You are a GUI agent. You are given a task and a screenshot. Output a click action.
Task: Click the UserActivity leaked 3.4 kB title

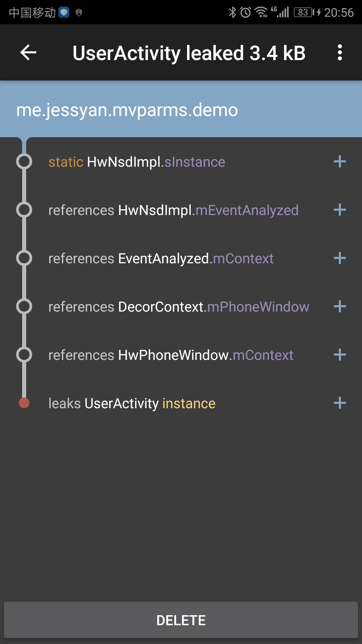coord(189,53)
